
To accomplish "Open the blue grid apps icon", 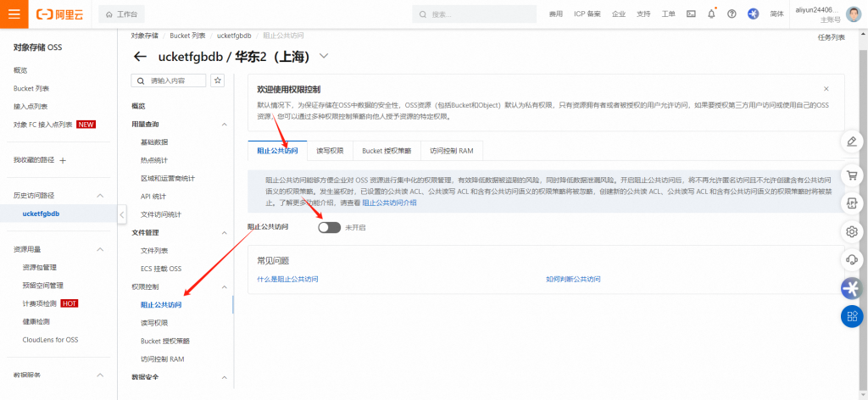I will coord(852,316).
